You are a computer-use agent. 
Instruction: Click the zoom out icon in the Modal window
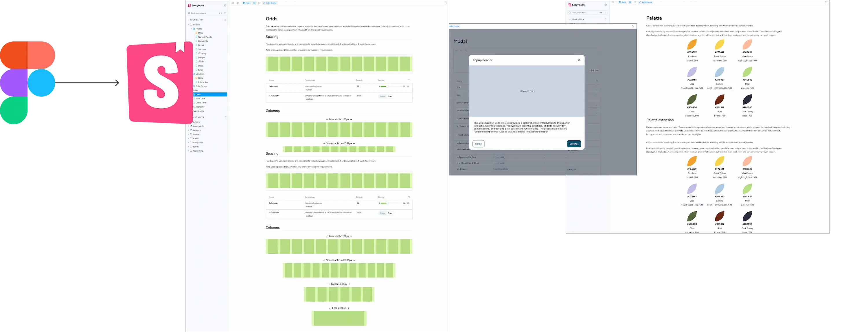pyautogui.click(x=461, y=51)
